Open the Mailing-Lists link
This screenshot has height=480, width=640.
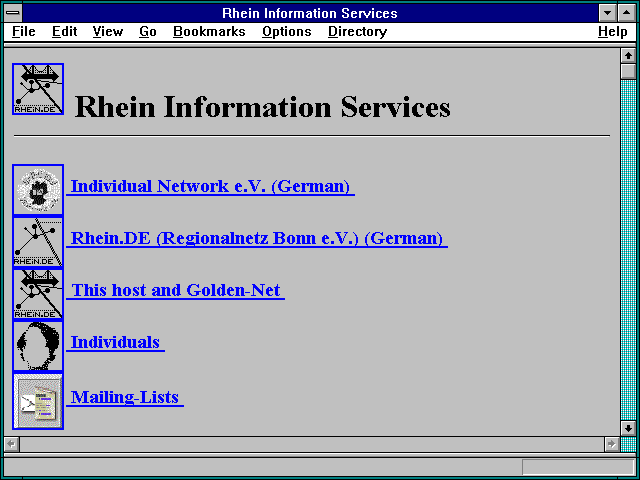[x=125, y=397]
